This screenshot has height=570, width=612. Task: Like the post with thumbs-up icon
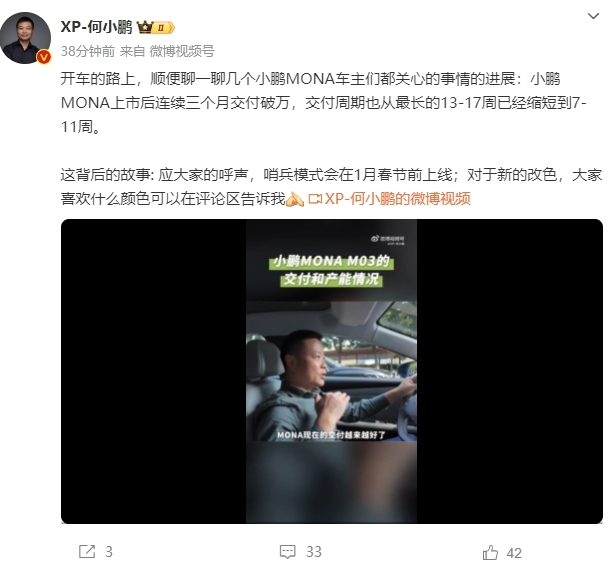click(x=490, y=552)
